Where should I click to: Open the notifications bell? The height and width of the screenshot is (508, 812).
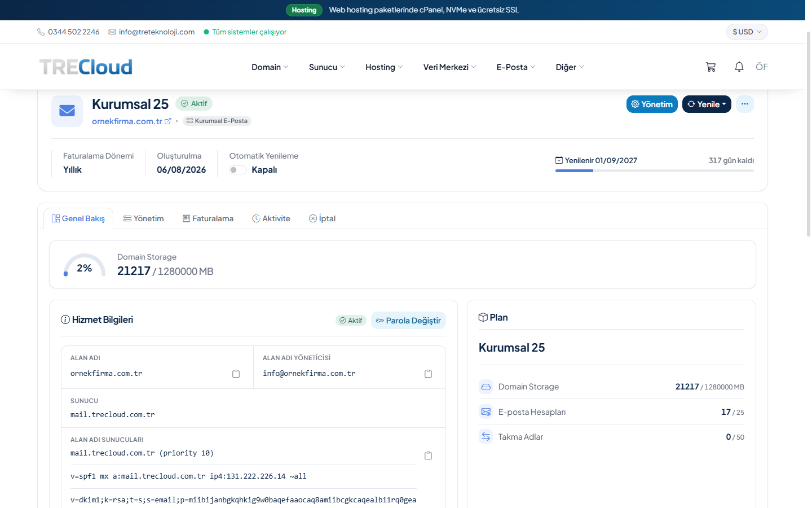point(739,67)
